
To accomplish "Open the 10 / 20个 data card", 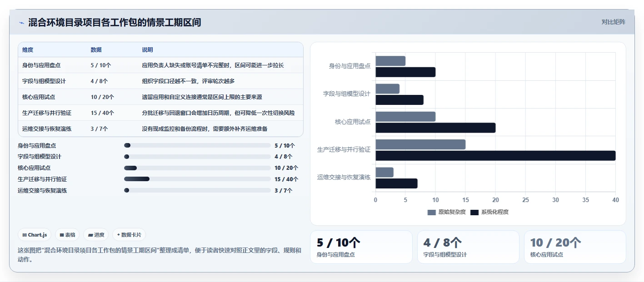I will coord(575,247).
